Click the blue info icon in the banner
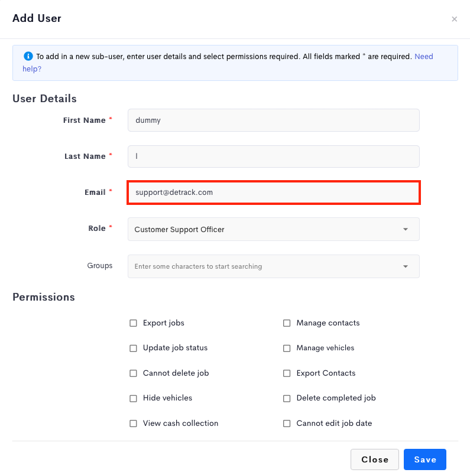 28,56
